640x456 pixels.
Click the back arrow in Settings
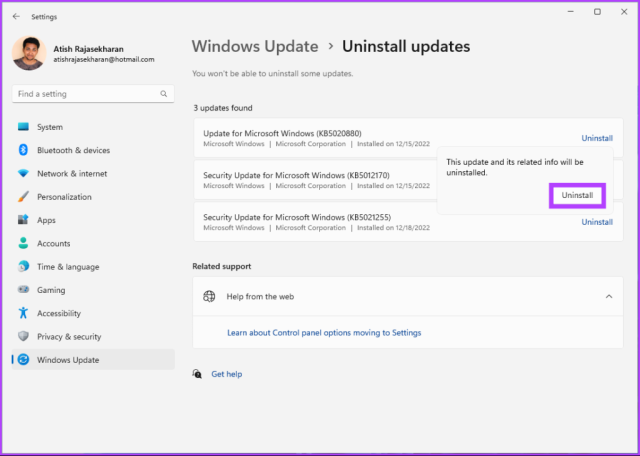coord(16,16)
